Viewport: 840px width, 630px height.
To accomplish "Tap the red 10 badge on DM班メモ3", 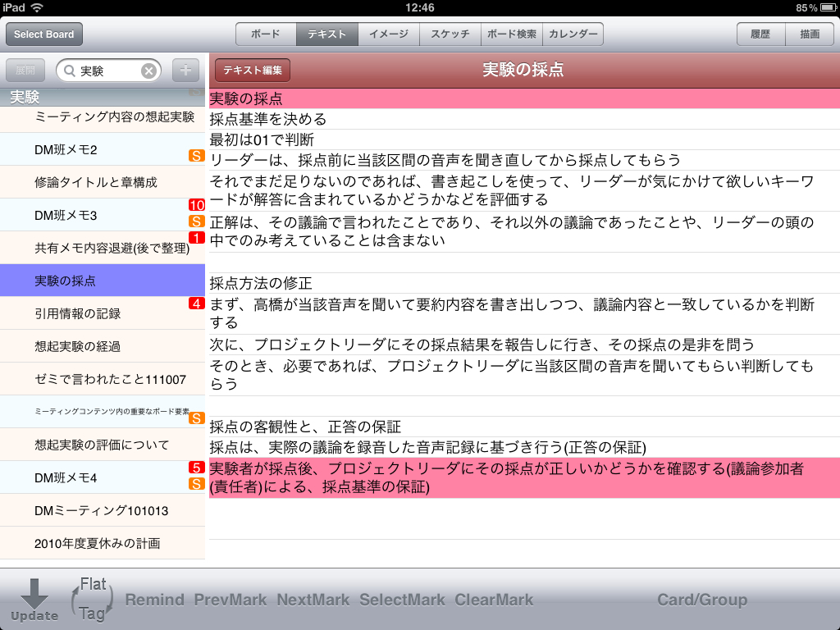I will click(x=197, y=205).
